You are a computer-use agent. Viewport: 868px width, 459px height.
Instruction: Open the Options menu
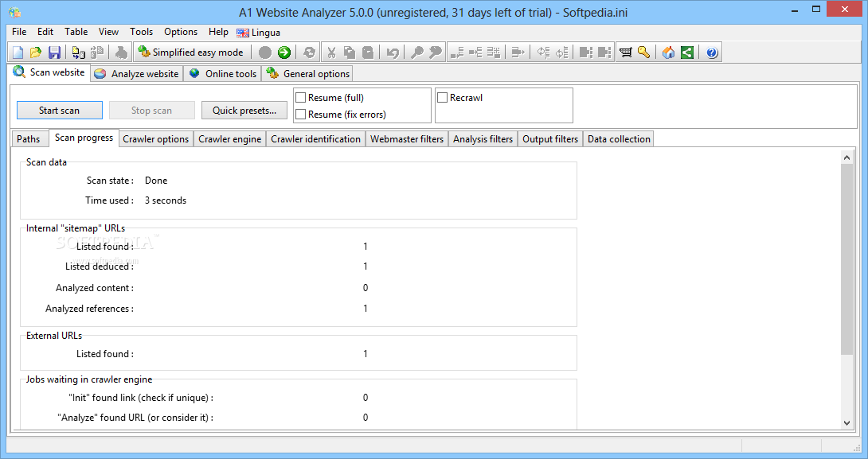181,32
